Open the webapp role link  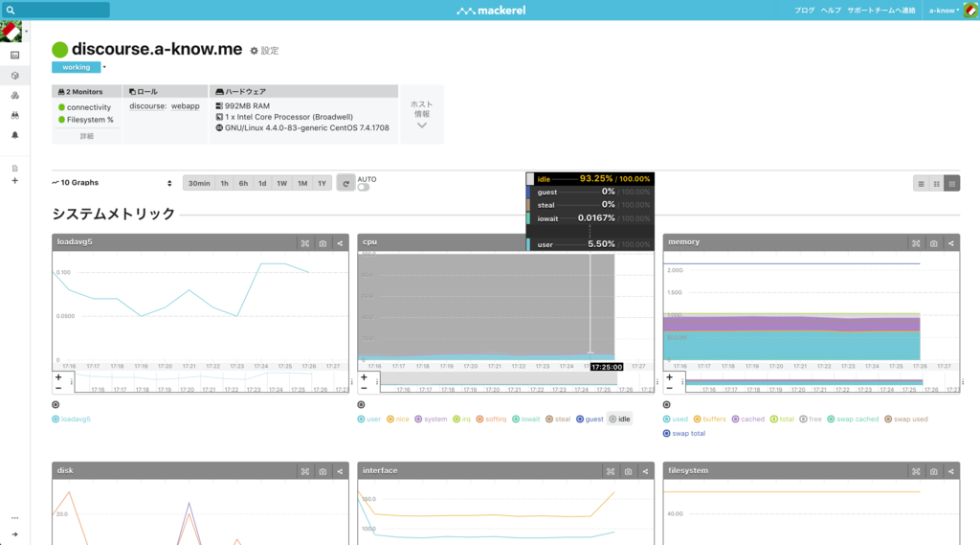tap(186, 106)
